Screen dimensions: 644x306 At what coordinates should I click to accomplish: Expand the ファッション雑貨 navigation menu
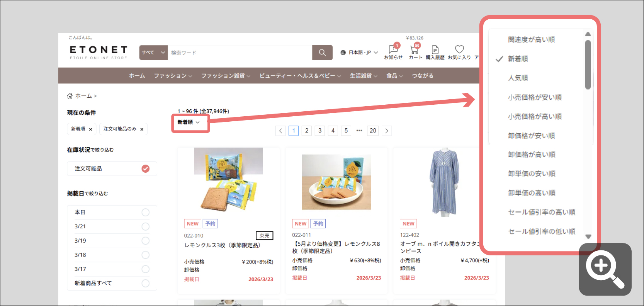coord(226,76)
